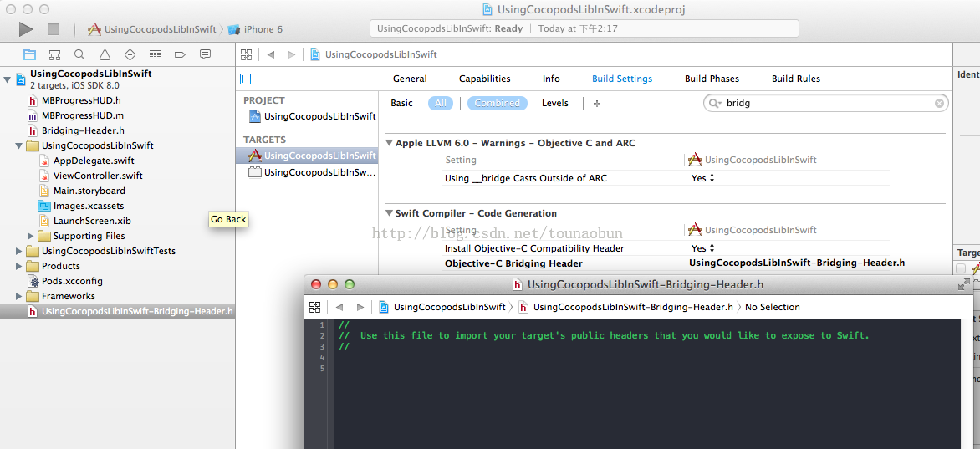Image resolution: width=980 pixels, height=449 pixels.
Task: Click the Objective-C Bridging Header value
Action: (x=797, y=263)
